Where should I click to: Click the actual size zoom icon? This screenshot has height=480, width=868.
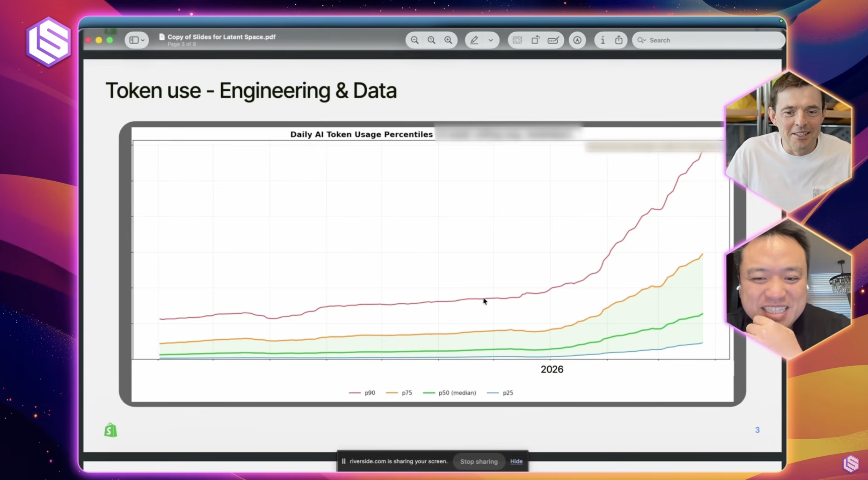[431, 40]
